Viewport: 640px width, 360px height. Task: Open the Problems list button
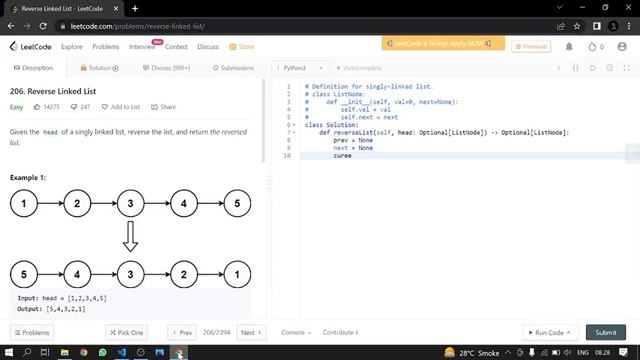coord(32,333)
